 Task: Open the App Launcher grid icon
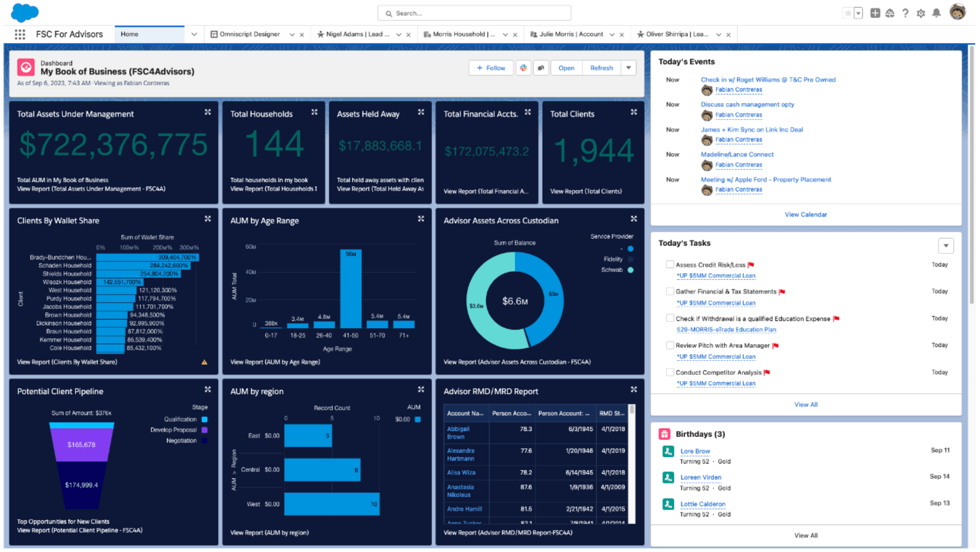20,34
